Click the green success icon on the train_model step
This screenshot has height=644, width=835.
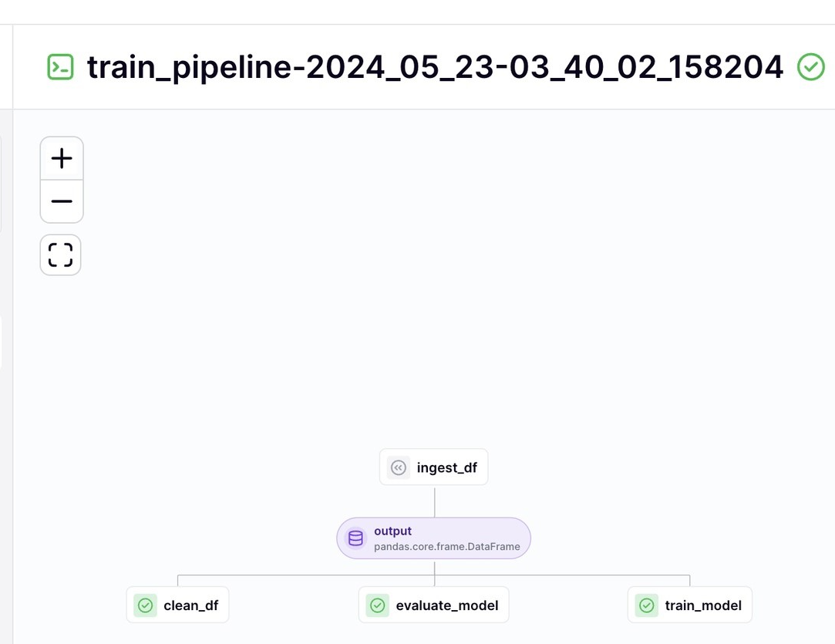(x=646, y=605)
